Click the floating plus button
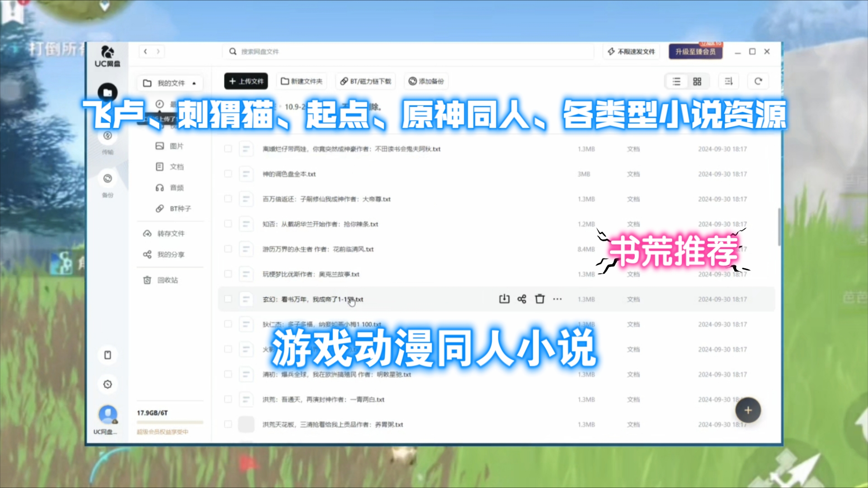The width and height of the screenshot is (868, 488). pyautogui.click(x=748, y=410)
